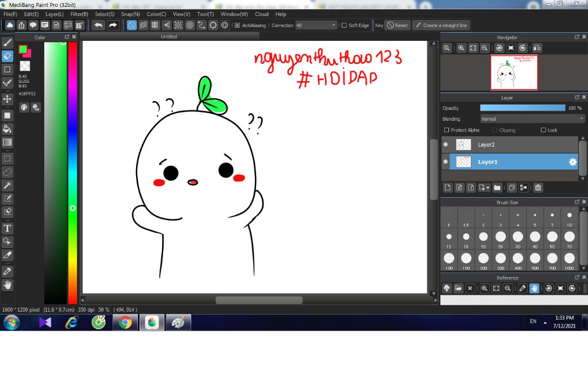Click the transparent color swatch
Image resolution: width=588 pixels, height=380 pixels.
pos(25,66)
